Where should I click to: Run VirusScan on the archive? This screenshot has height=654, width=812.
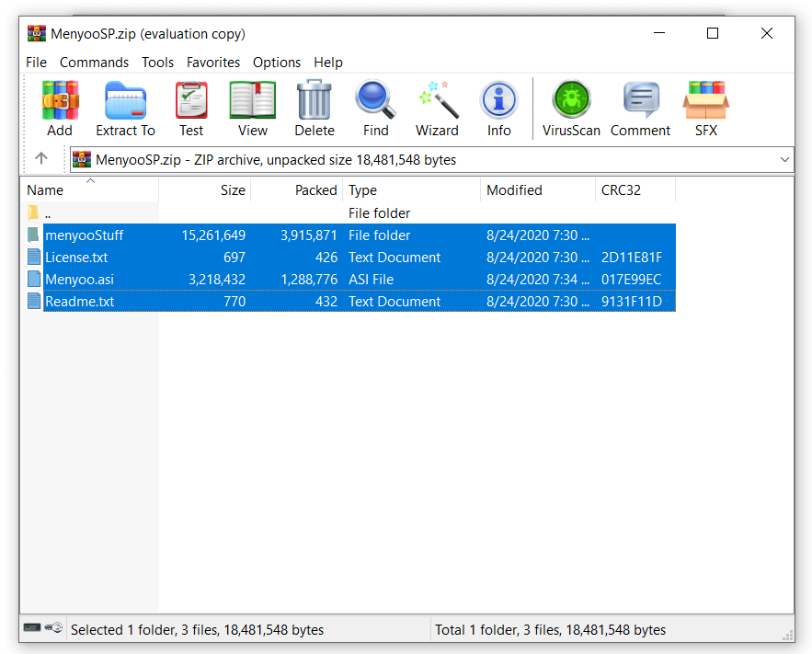coord(571,108)
